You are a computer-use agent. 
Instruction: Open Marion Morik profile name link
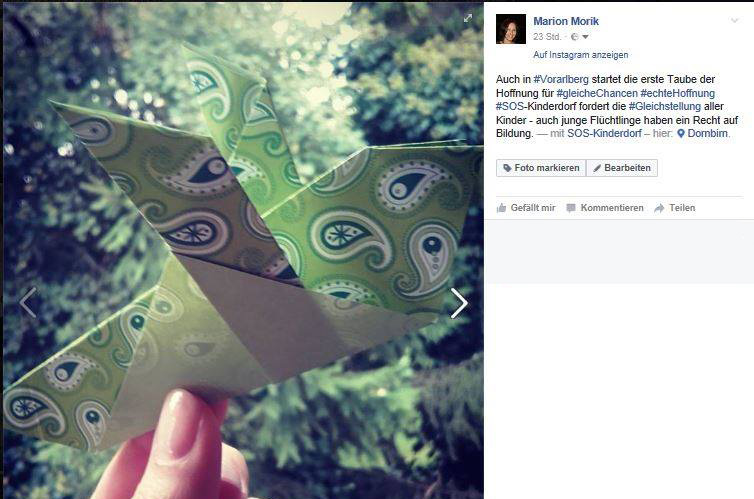tap(566, 21)
